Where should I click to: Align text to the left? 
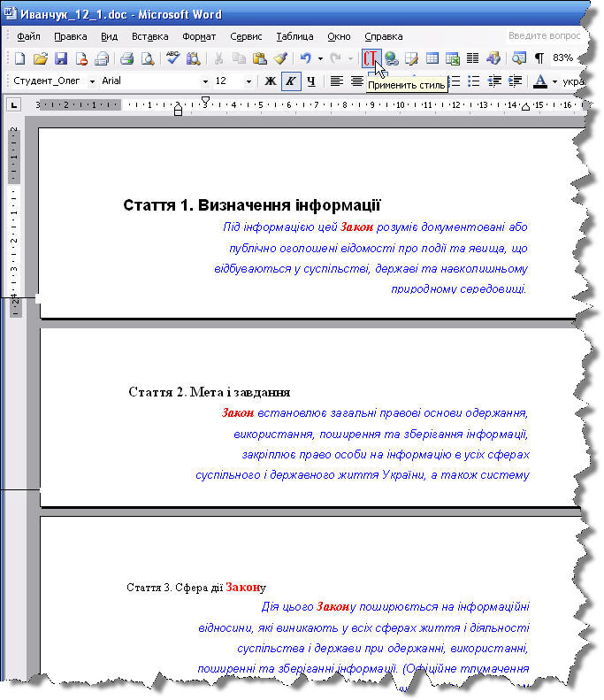pyautogui.click(x=336, y=81)
